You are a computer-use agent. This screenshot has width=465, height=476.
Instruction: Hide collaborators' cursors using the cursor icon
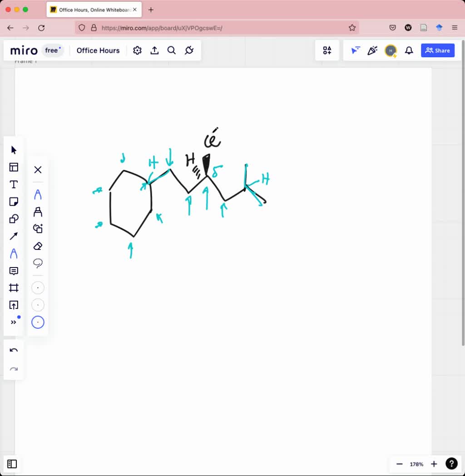(x=355, y=50)
